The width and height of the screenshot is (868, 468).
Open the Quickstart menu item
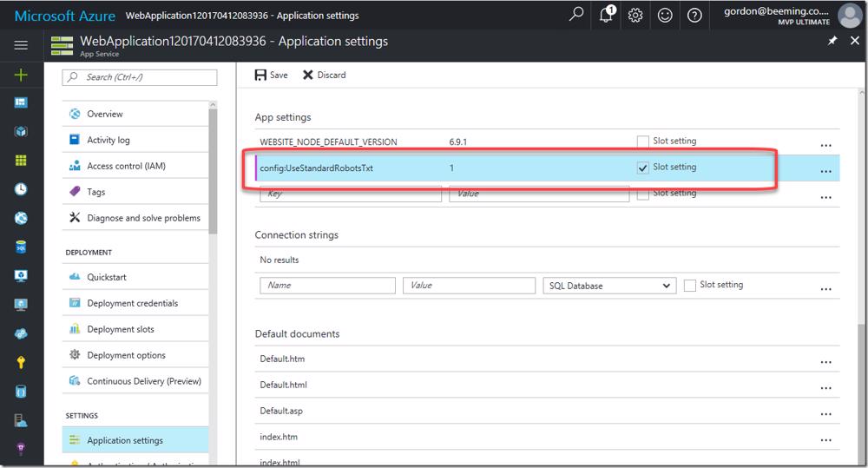point(135,277)
